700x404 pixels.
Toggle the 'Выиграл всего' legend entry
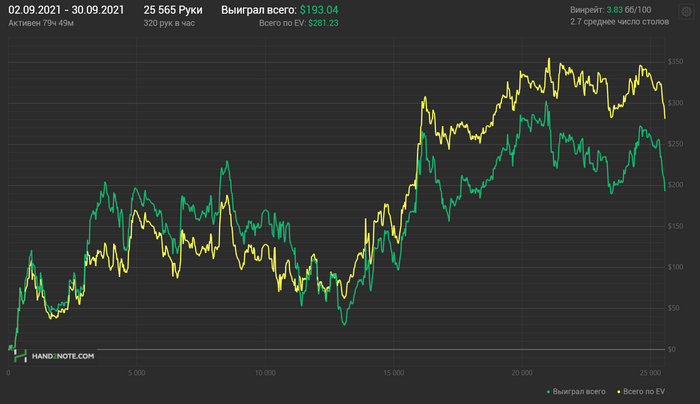coord(576,392)
